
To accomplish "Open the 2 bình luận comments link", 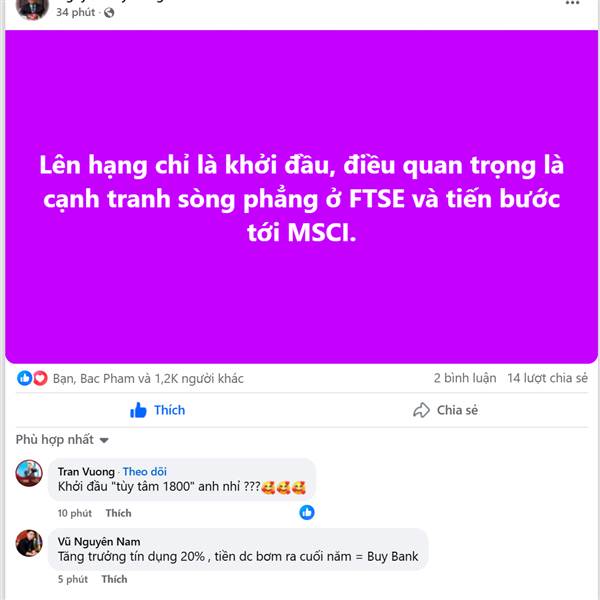I will pyautogui.click(x=465, y=378).
